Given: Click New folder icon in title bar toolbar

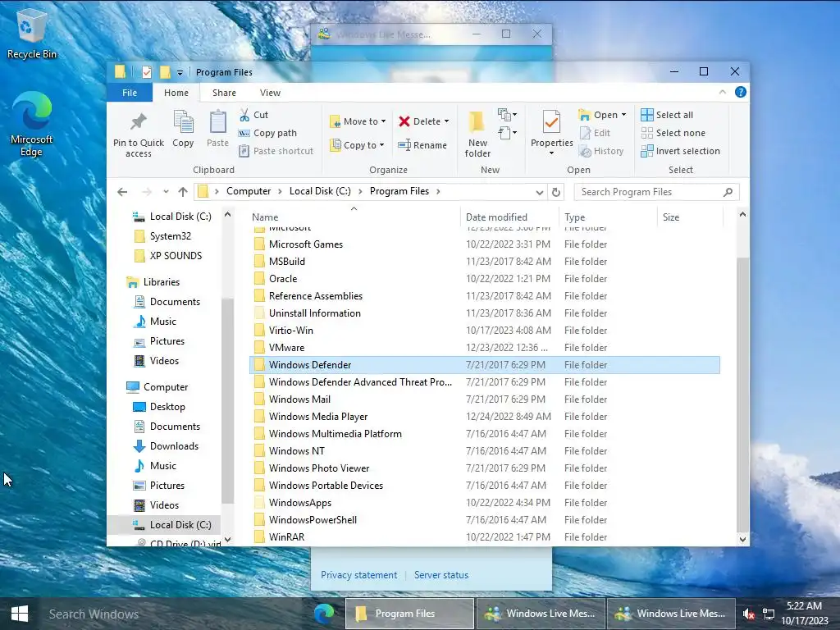Looking at the screenshot, I should [x=165, y=72].
